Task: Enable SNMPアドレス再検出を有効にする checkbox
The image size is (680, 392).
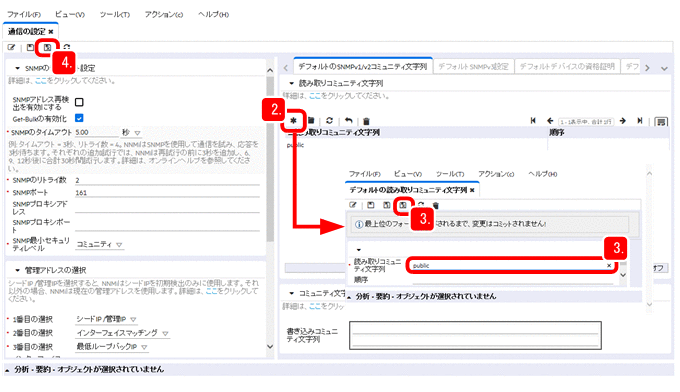Action: [x=79, y=102]
